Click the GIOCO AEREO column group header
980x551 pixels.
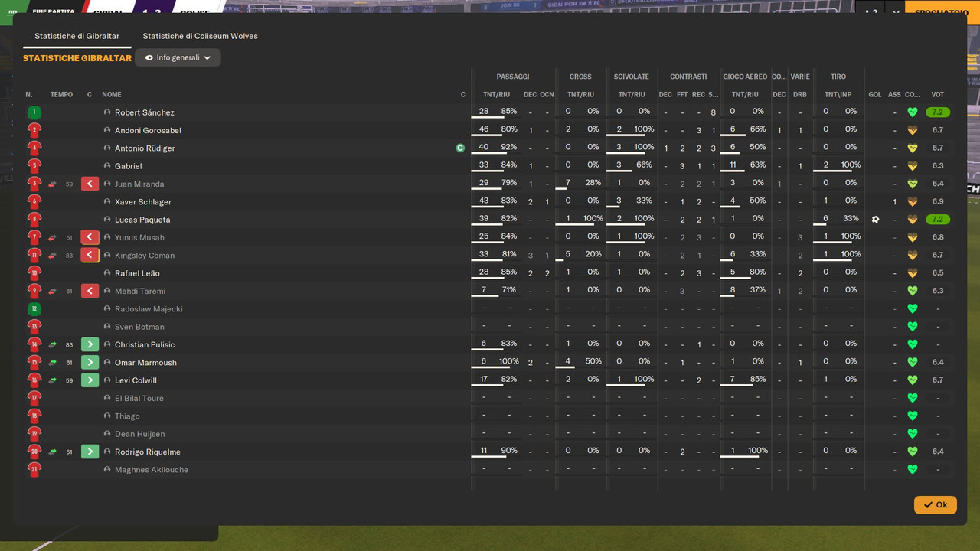click(x=745, y=77)
